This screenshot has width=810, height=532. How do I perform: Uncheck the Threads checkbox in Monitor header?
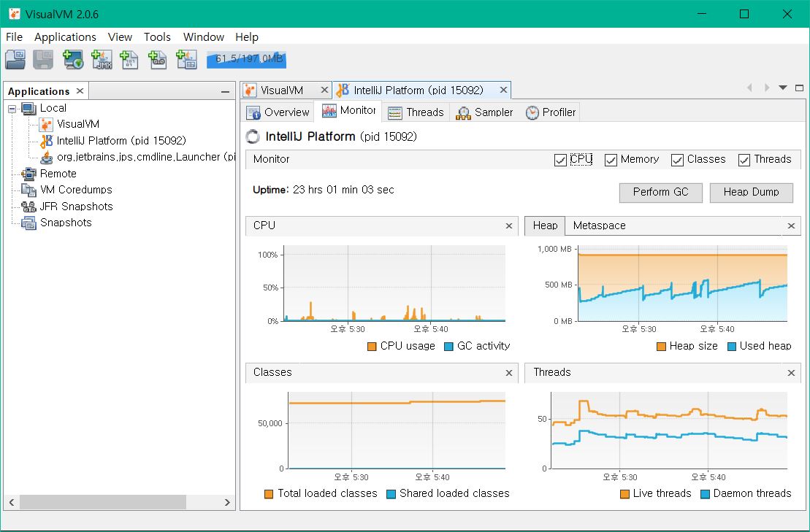[x=744, y=160]
